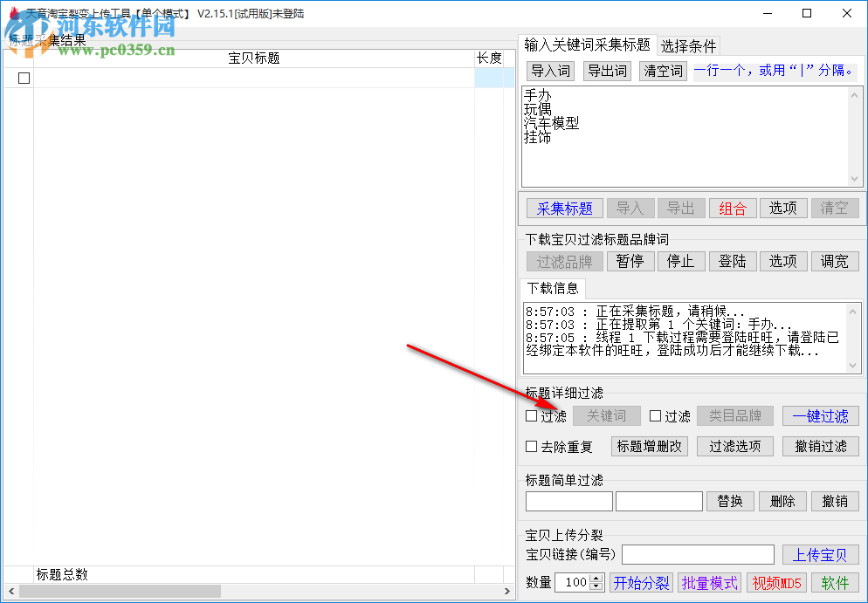Switch to 批量模式 mode
This screenshot has width=868, height=603.
[709, 582]
